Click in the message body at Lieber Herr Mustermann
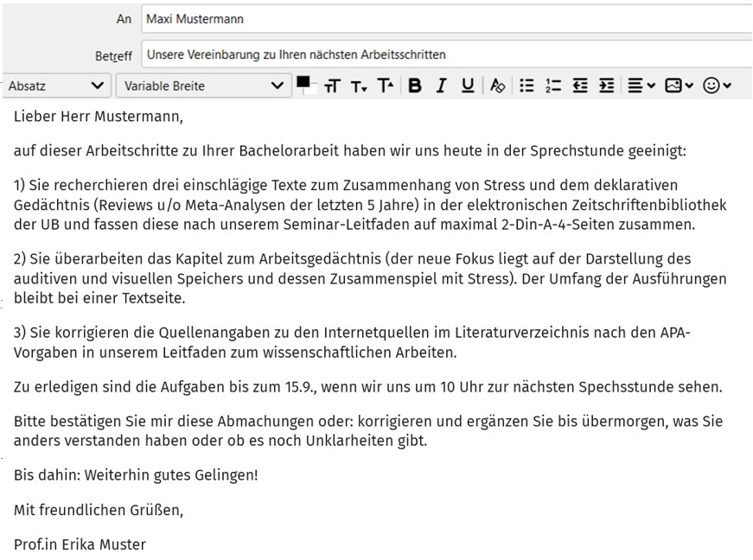753x560 pixels. (x=99, y=115)
